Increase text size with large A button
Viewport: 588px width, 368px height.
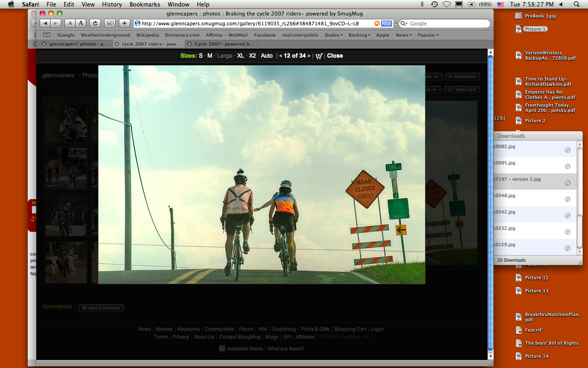point(81,23)
